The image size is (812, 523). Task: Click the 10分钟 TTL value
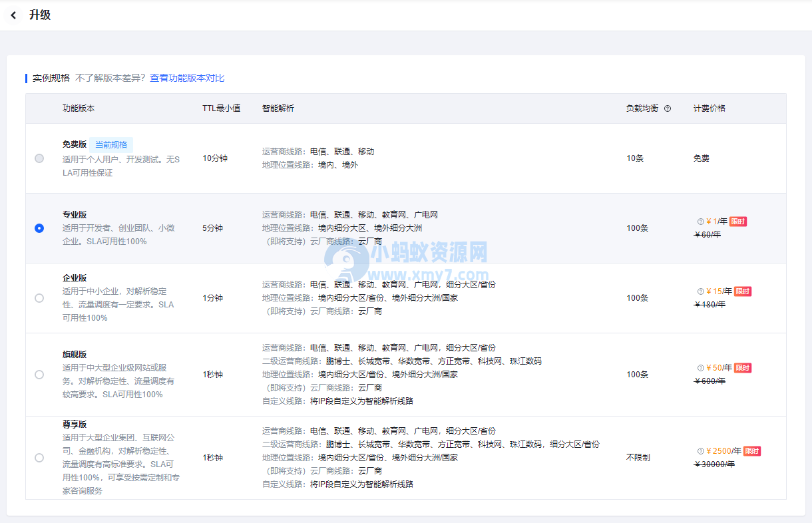coord(215,158)
